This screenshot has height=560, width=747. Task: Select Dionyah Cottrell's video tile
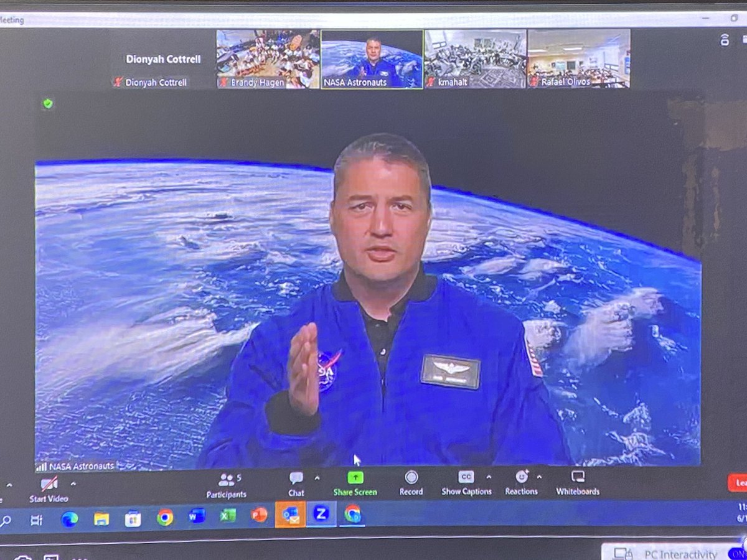click(163, 60)
